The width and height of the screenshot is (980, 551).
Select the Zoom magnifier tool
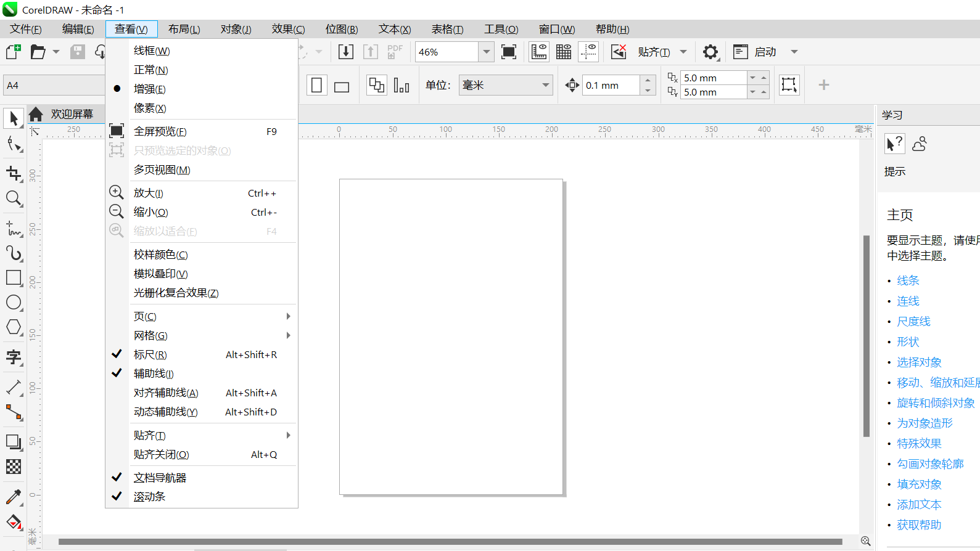pyautogui.click(x=14, y=198)
